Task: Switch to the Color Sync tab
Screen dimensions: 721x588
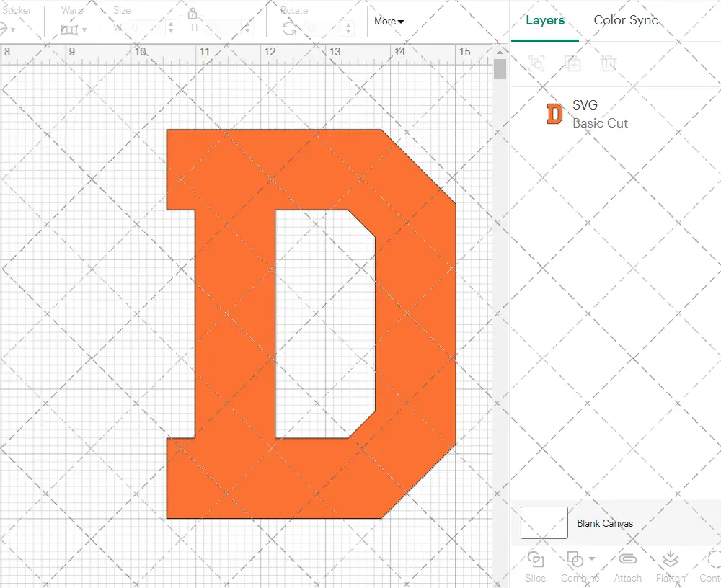Action: [x=626, y=20]
